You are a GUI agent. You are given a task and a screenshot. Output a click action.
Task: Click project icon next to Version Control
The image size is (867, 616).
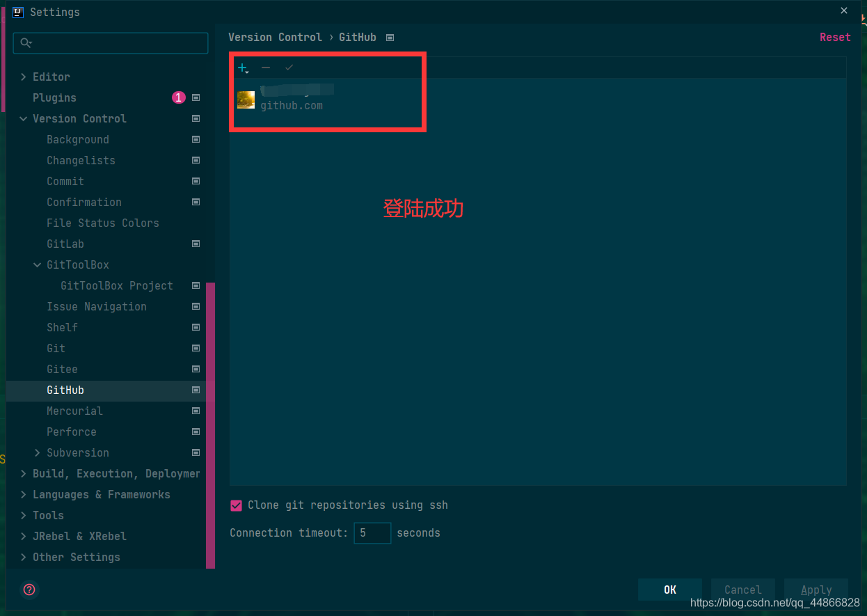[196, 119]
